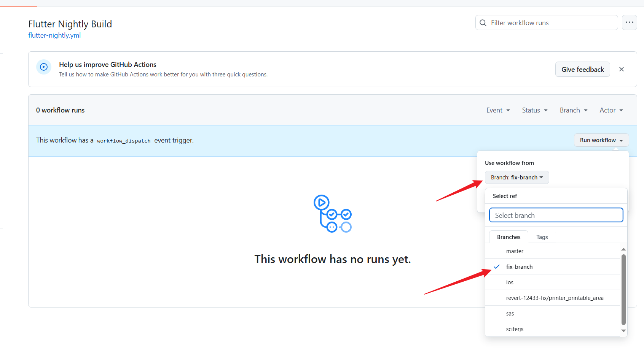
Task: Select the ios branch
Action: pyautogui.click(x=553, y=282)
